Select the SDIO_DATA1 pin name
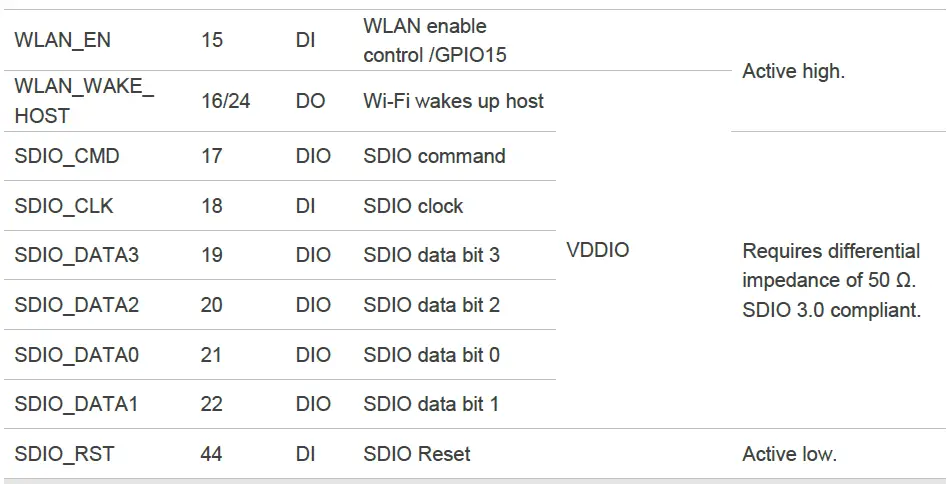This screenshot has height=484, width=947. 77,404
